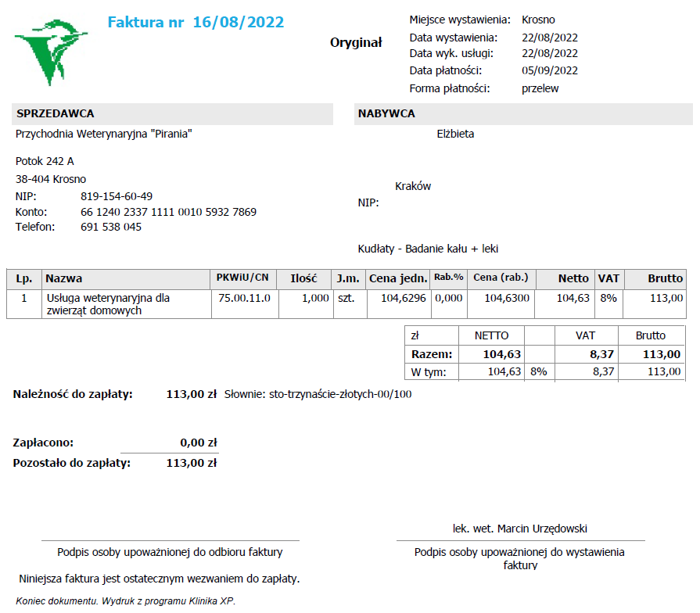Click the note 'Kudłaty - Badanie kału + leki'
700x613 pixels.
(428, 249)
